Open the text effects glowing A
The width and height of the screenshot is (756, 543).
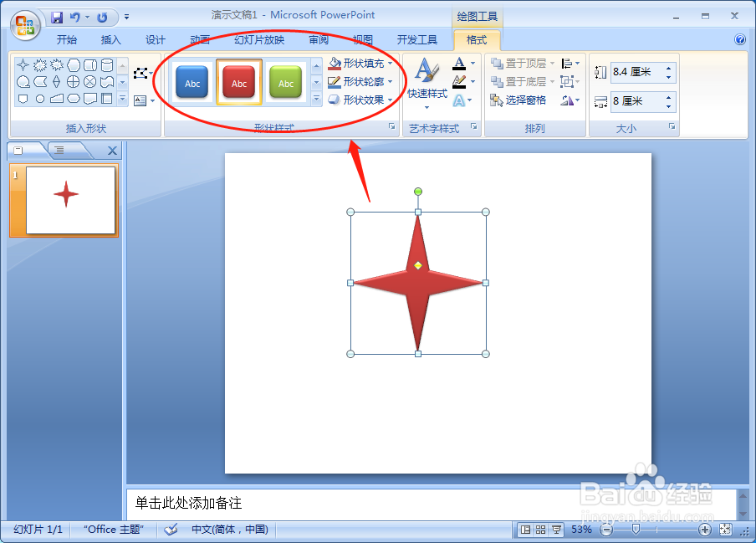pyautogui.click(x=459, y=100)
